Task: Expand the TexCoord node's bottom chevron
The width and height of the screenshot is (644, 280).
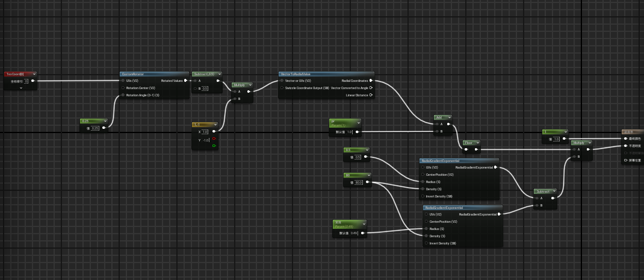Action: point(21,88)
